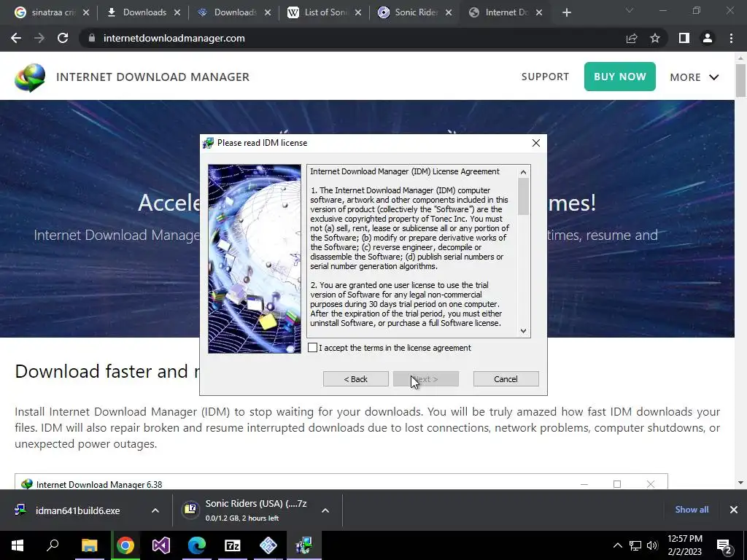Click the address bar URL
This screenshot has width=747, height=560.
pos(174,38)
